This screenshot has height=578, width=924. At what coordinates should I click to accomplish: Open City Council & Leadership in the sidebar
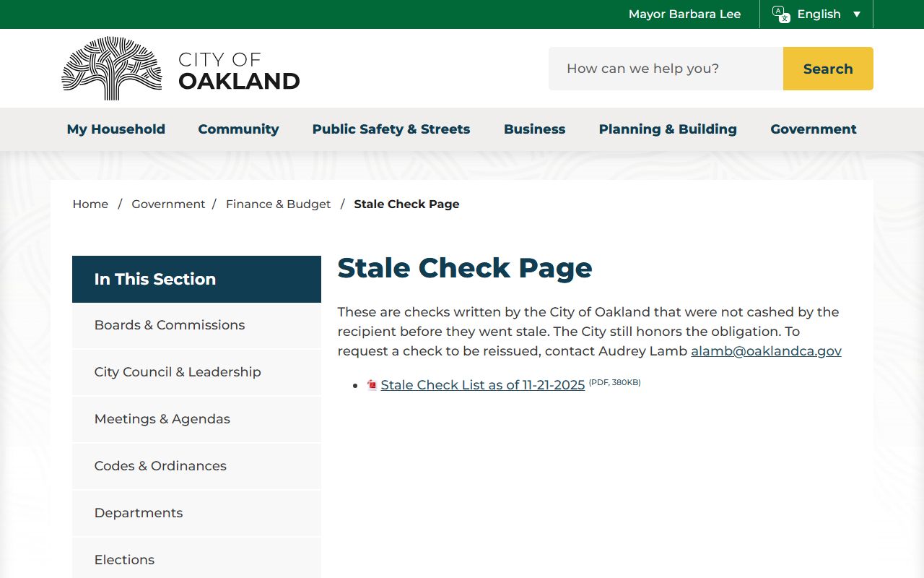point(196,372)
